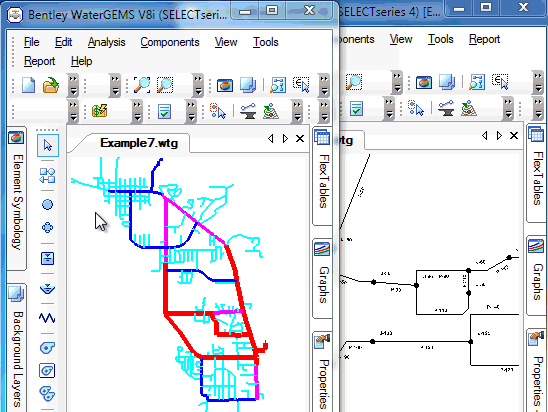Click the terrain TRex icon in back window
The width and height of the screenshot is (548, 412).
click(x=469, y=108)
